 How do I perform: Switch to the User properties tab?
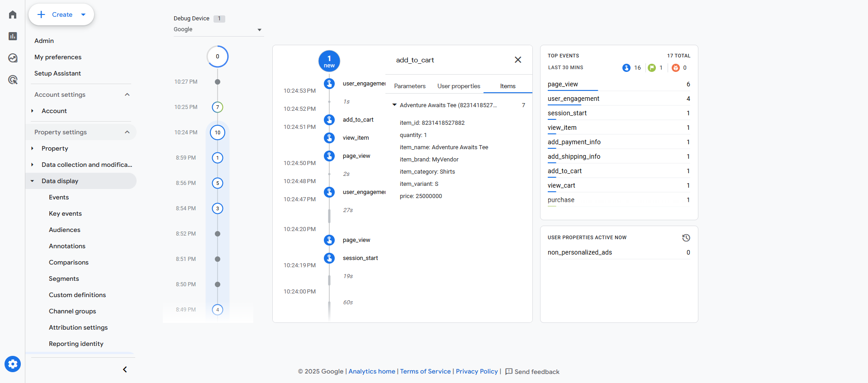tap(459, 86)
